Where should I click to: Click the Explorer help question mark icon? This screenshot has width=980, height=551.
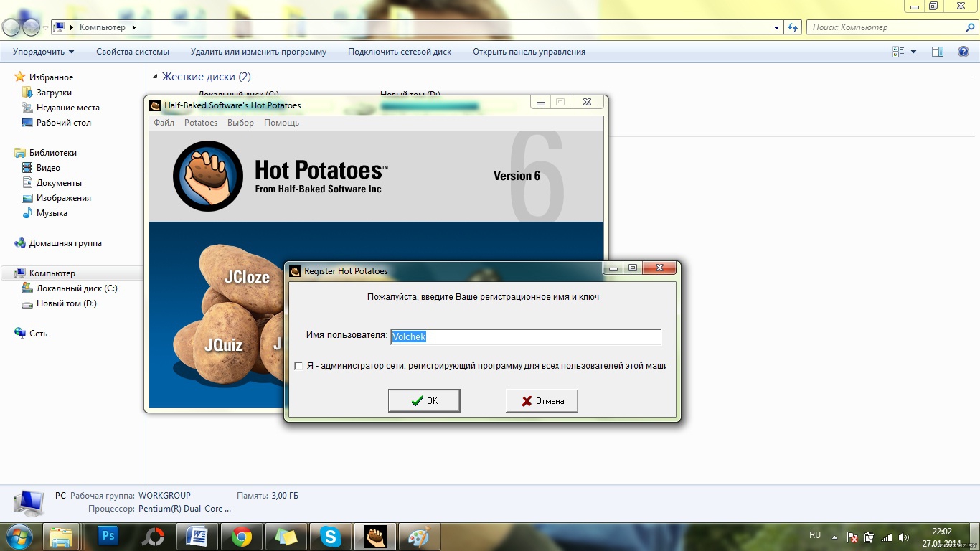(963, 52)
